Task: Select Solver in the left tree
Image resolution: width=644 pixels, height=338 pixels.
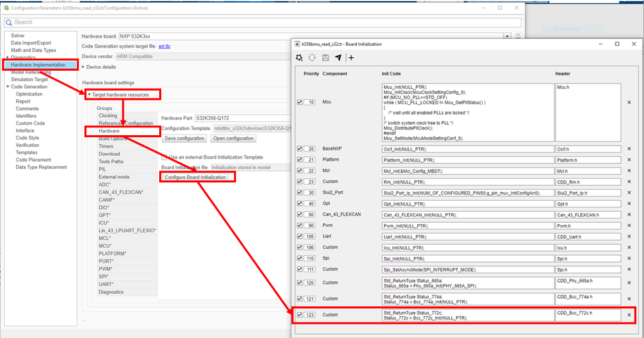Action: pyautogui.click(x=17, y=35)
